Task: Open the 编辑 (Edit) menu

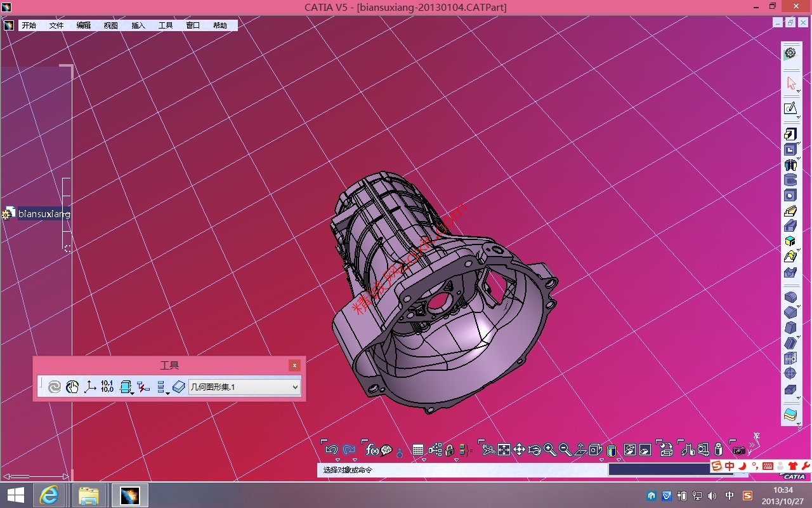Action: (x=84, y=25)
